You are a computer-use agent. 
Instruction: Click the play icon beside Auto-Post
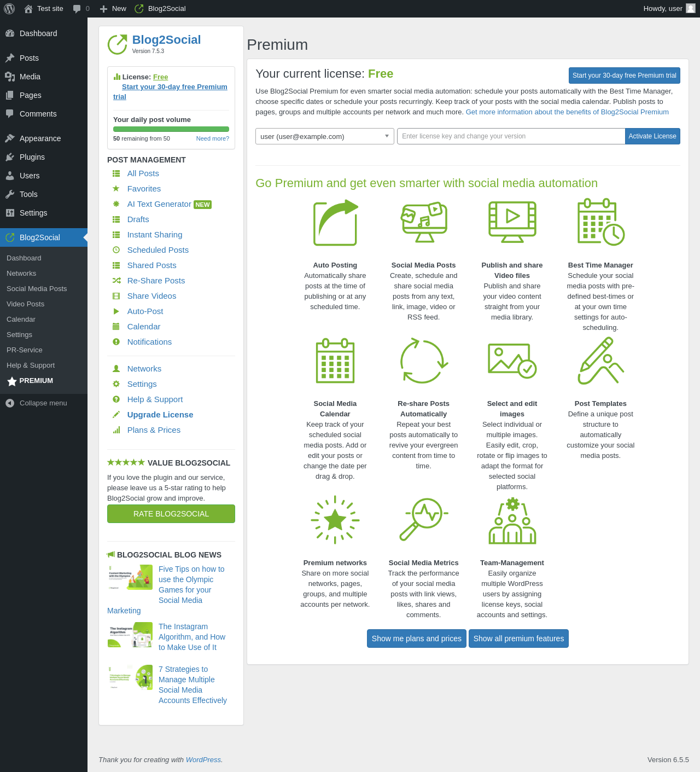116,311
